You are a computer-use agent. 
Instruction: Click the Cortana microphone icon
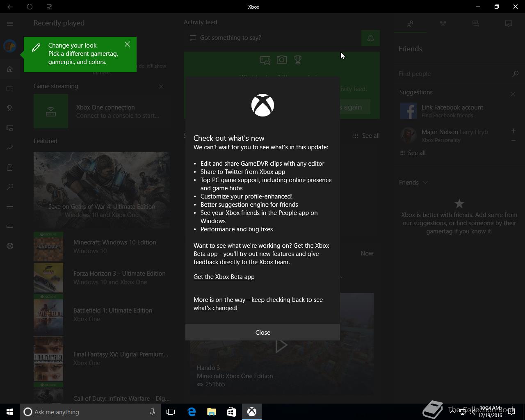(x=152, y=412)
